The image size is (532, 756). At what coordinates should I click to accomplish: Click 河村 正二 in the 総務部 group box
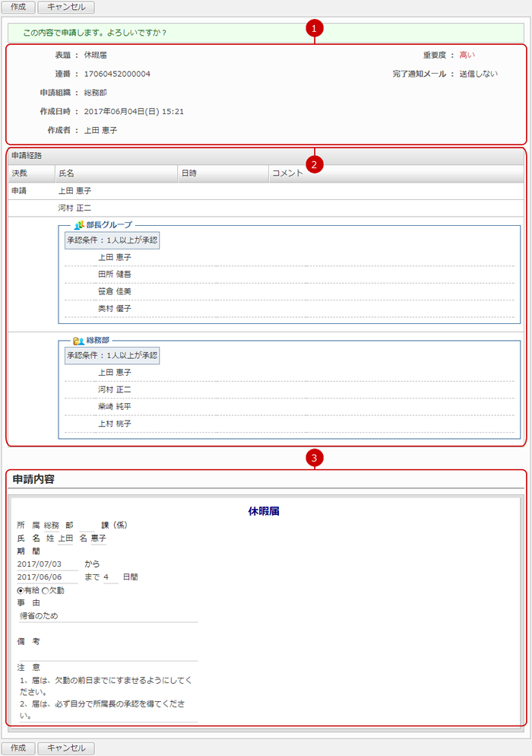click(115, 389)
